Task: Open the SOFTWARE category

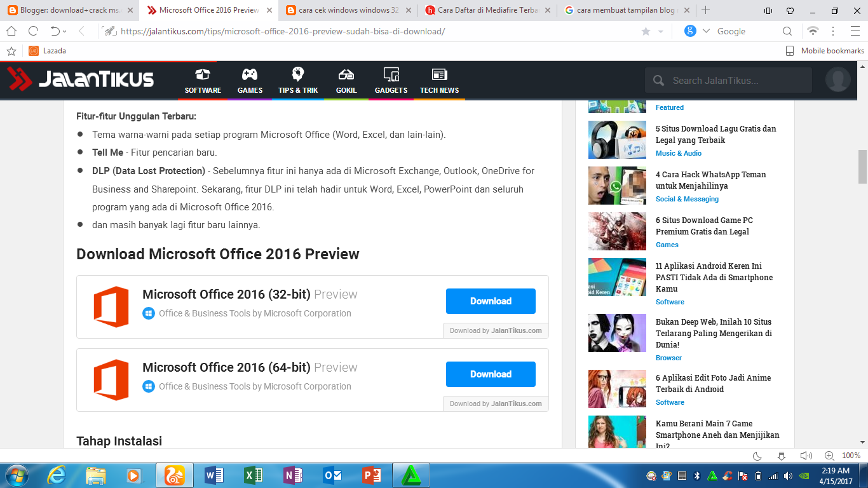Action: (x=203, y=81)
